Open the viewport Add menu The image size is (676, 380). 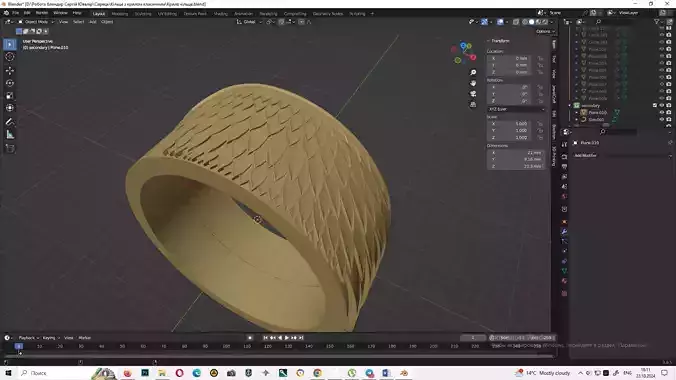93,22
